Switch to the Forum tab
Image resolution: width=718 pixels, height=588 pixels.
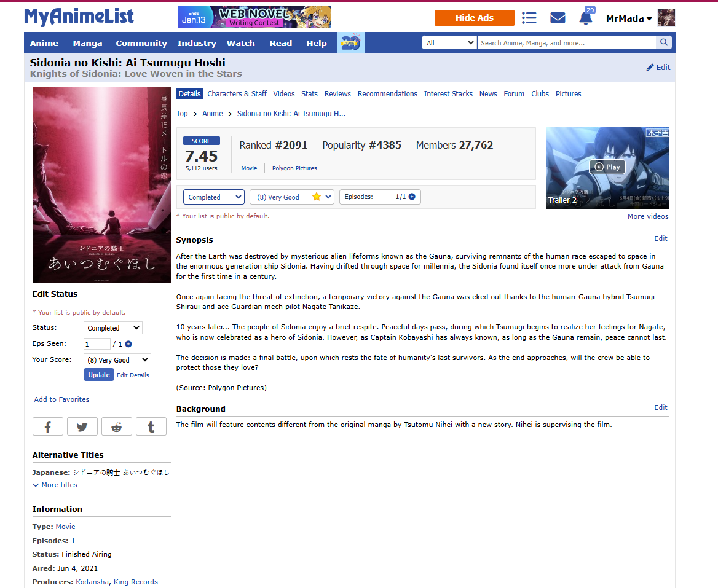(x=514, y=94)
